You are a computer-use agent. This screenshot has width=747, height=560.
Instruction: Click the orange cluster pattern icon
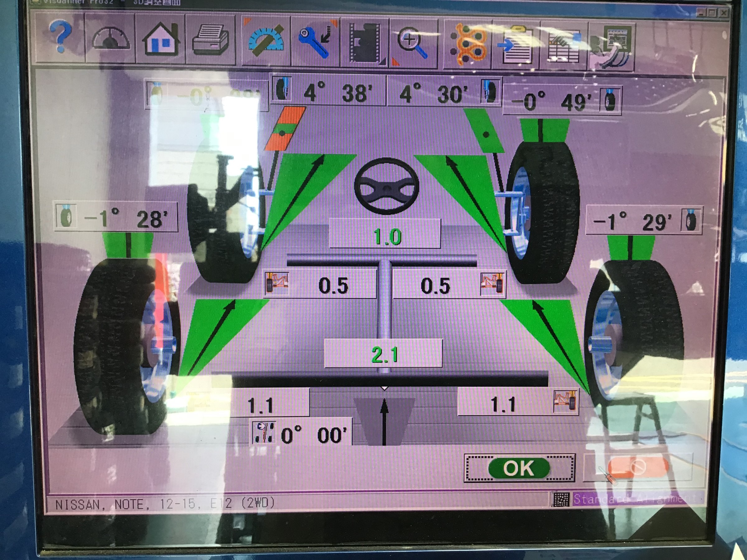point(468,44)
